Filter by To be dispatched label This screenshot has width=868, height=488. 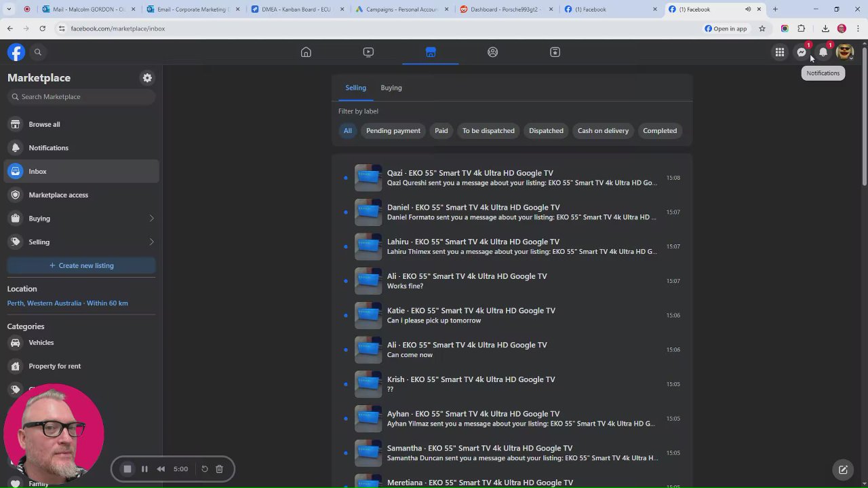click(488, 130)
